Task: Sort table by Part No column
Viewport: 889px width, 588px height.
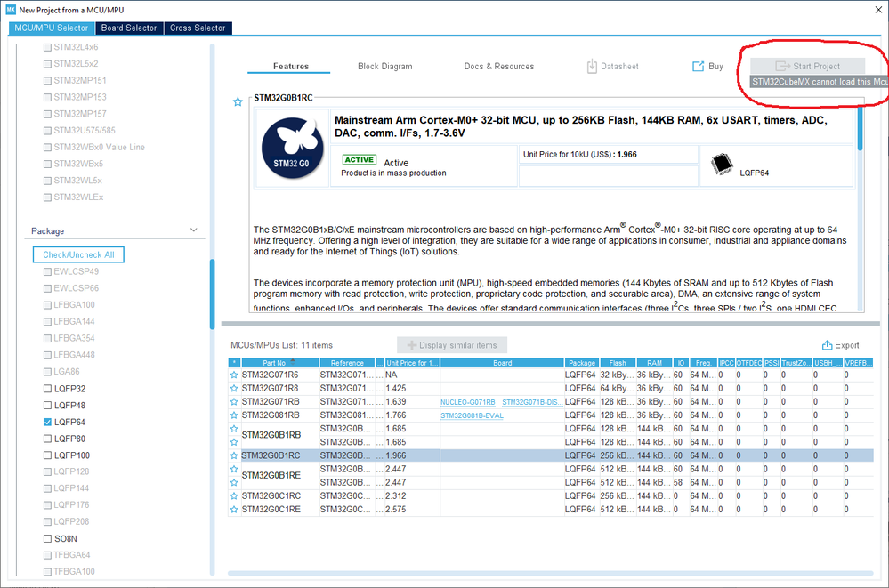Action: 279,363
